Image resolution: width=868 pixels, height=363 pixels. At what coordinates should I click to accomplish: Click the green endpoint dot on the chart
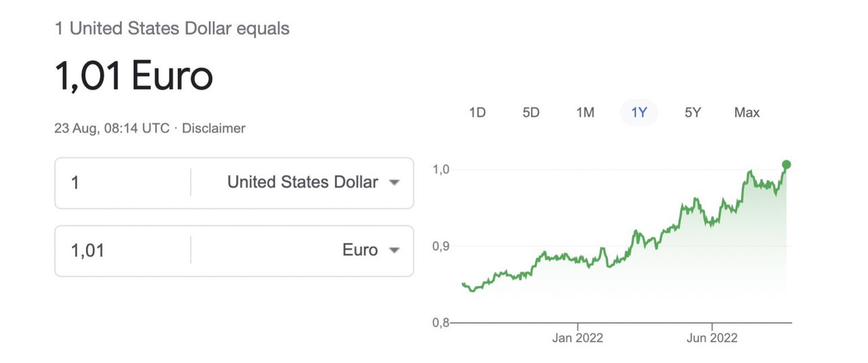[x=786, y=164]
